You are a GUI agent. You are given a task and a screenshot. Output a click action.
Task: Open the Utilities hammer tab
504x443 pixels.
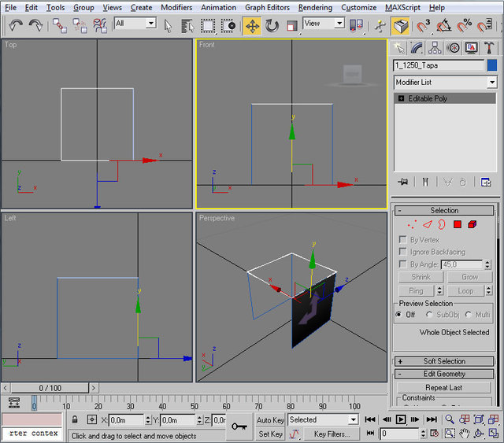point(489,48)
